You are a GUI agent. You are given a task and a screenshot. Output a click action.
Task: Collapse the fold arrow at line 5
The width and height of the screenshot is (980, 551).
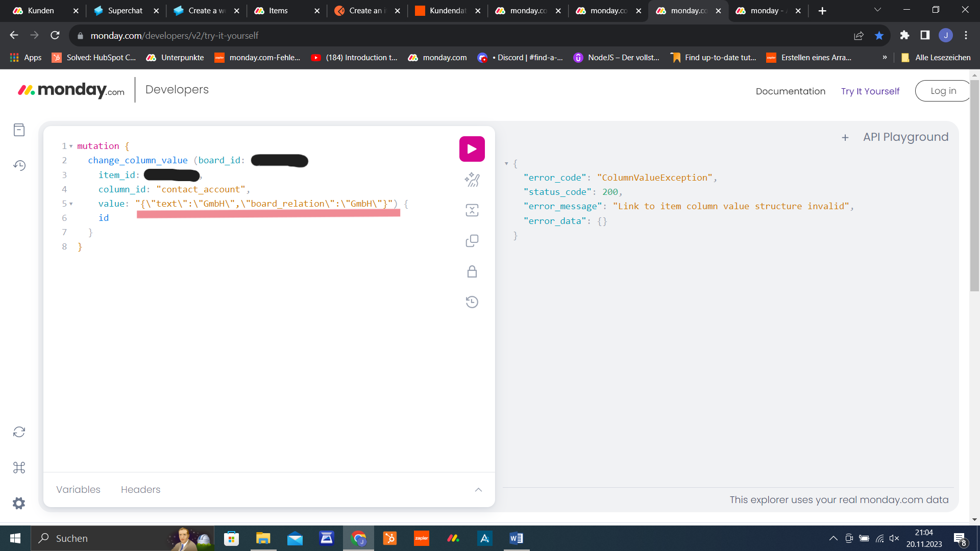point(71,204)
